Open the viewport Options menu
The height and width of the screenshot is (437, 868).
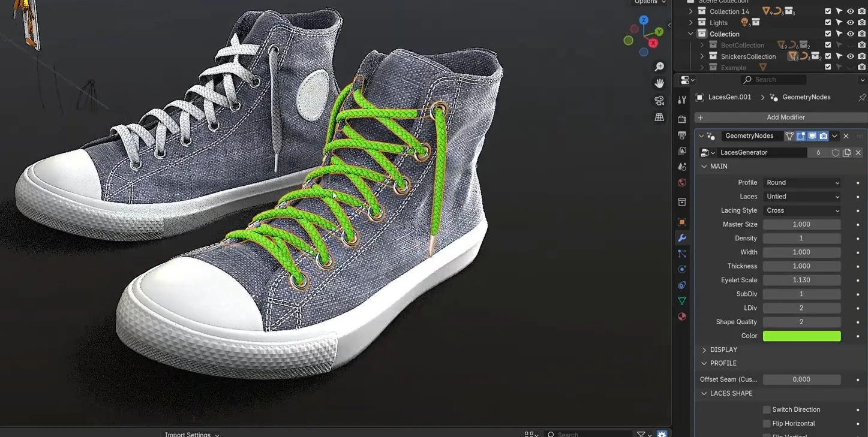click(x=650, y=2)
